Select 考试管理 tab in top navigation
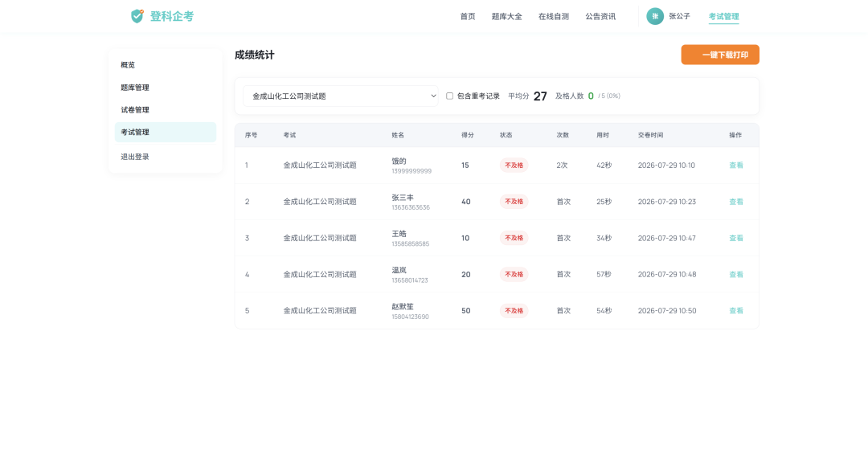This screenshot has width=868, height=466. click(723, 16)
